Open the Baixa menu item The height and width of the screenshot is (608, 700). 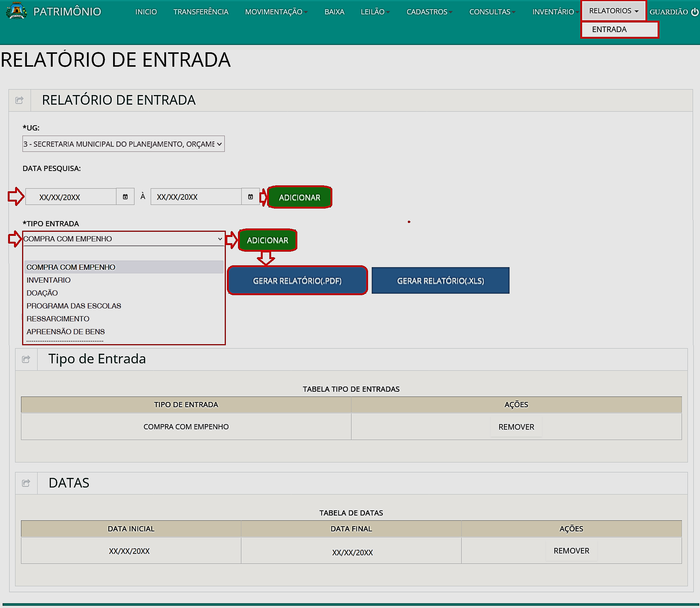334,12
